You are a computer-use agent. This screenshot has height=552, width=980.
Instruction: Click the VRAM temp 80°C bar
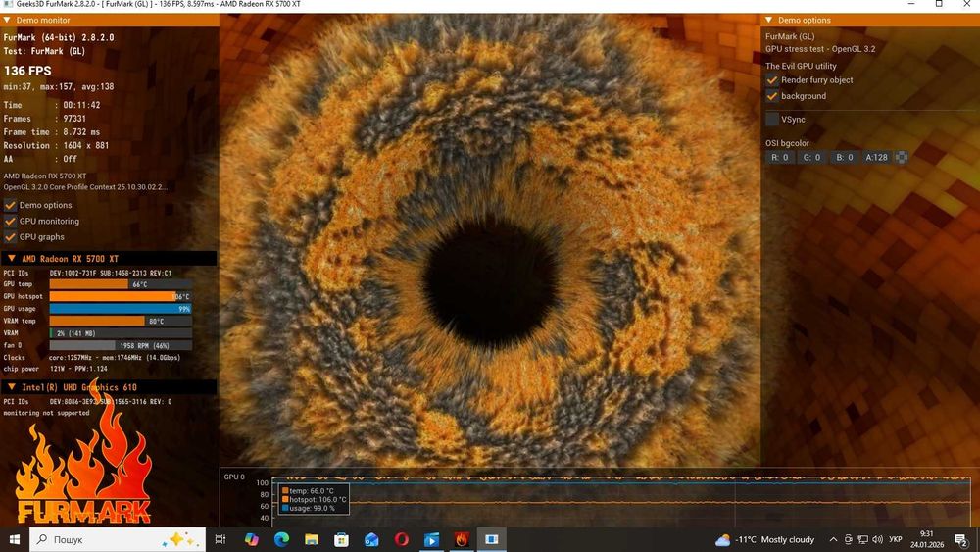point(121,321)
